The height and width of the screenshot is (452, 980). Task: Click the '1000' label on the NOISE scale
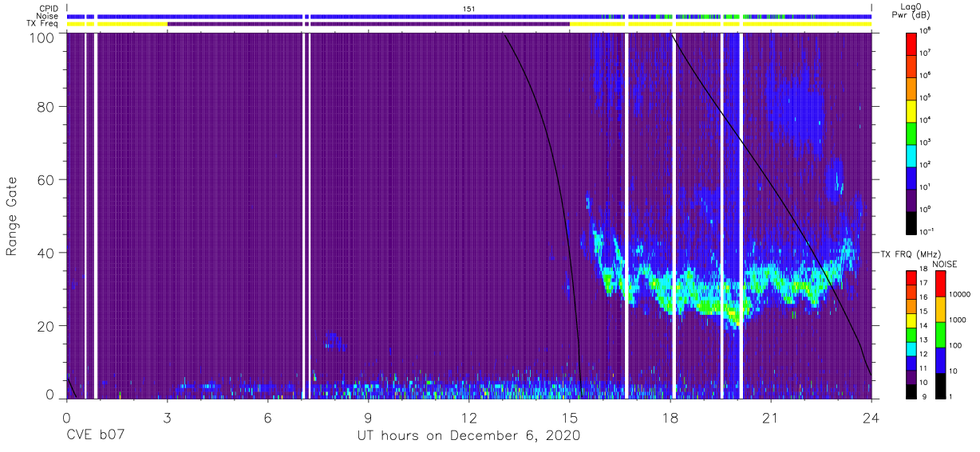pyautogui.click(x=958, y=320)
